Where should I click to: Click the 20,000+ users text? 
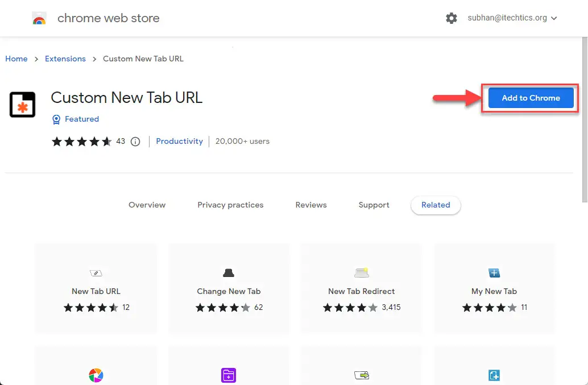coord(242,142)
